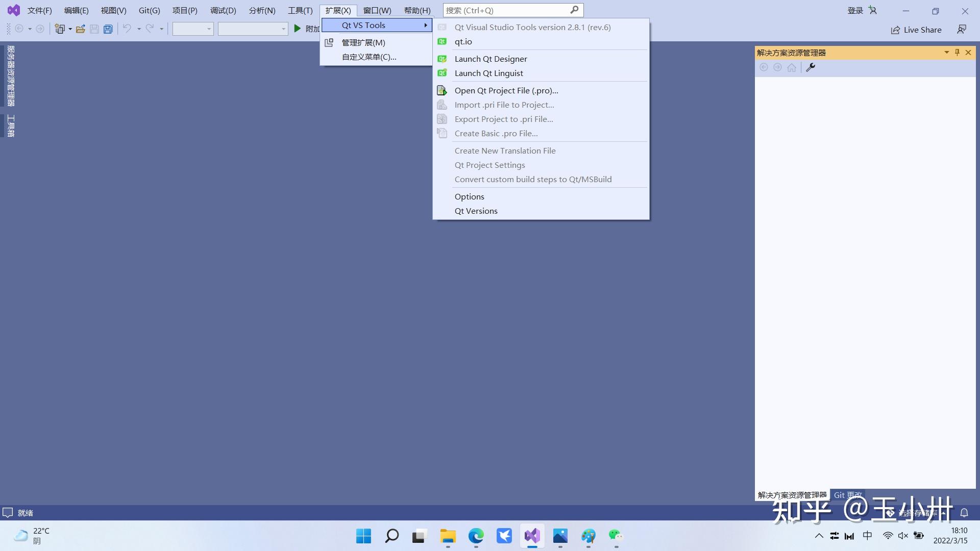This screenshot has width=980, height=551.
Task: Open the Git(G) menu
Action: pos(150,10)
